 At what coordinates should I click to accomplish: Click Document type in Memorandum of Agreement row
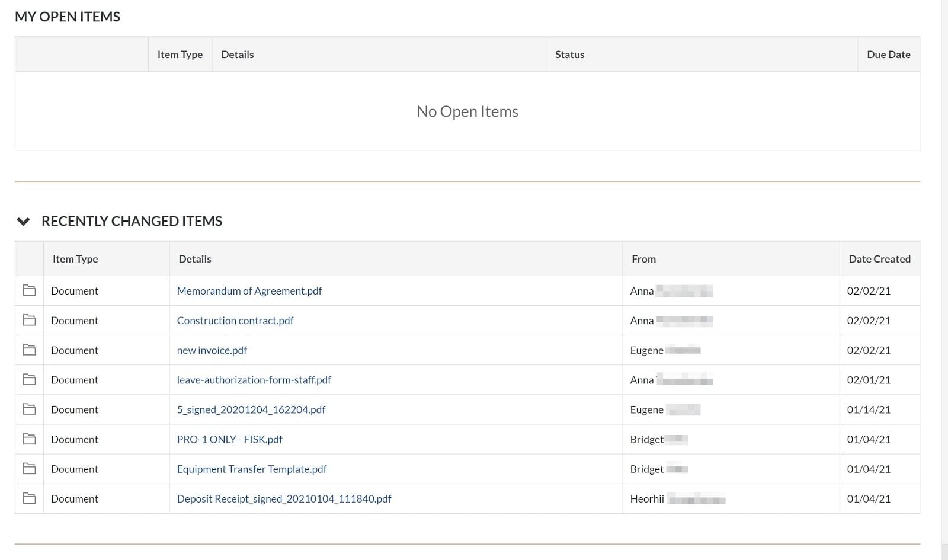pos(75,291)
